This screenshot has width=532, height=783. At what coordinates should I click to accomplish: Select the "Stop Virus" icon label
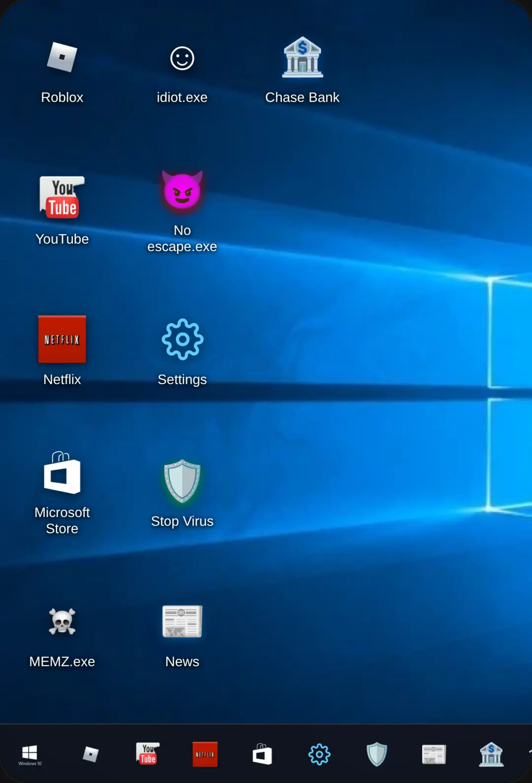(x=182, y=522)
